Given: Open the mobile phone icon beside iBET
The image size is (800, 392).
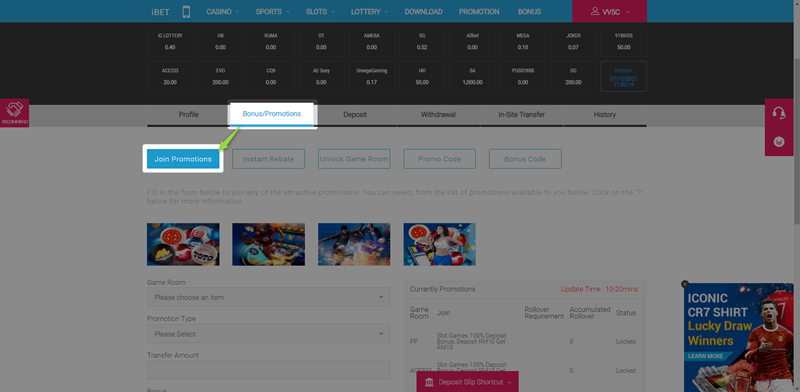Looking at the screenshot, I should pos(186,12).
